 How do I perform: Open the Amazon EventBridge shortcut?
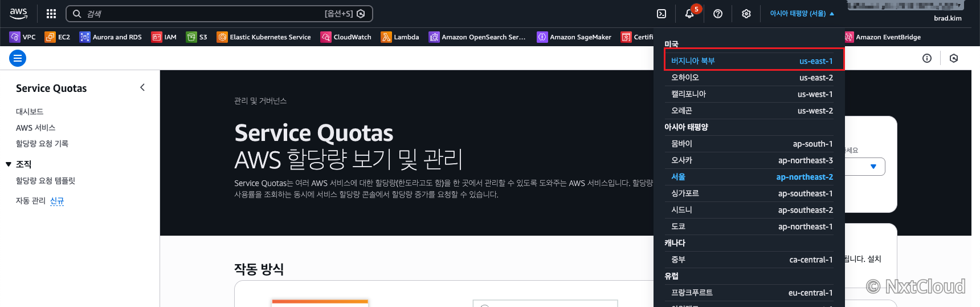pyautogui.click(x=883, y=37)
